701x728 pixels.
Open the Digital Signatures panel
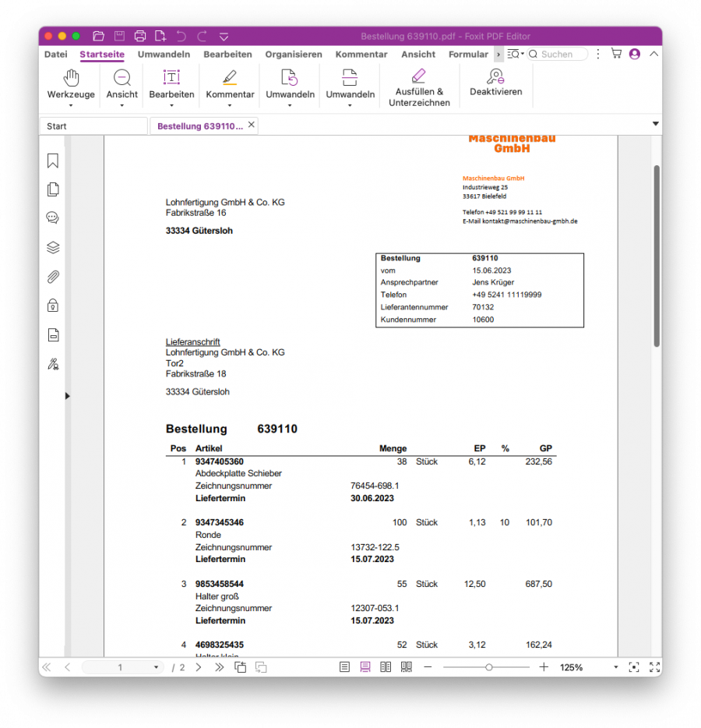tap(53, 363)
